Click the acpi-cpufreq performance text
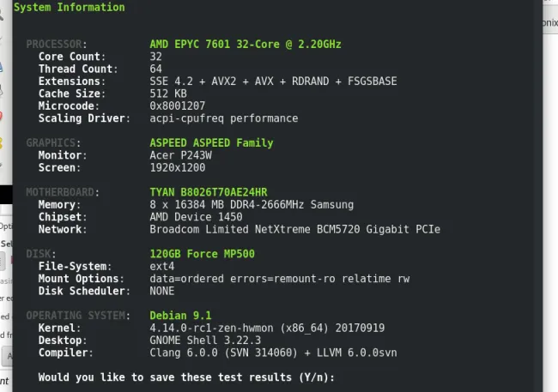The width and height of the screenshot is (558, 392). coord(224,118)
